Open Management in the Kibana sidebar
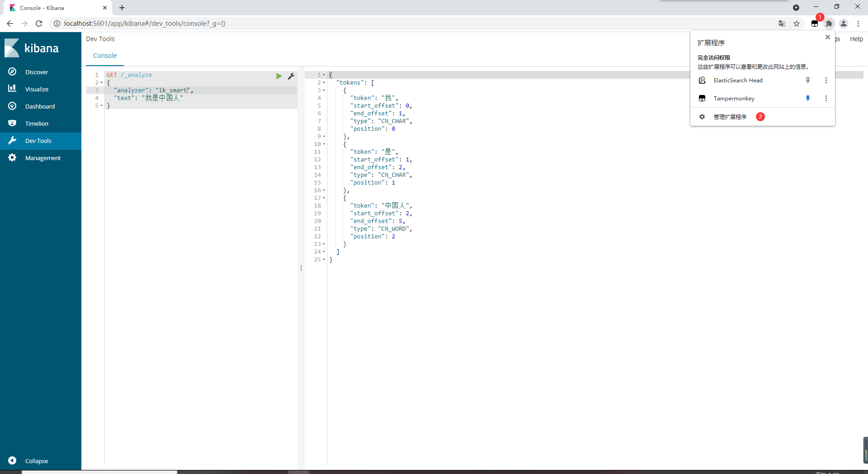The height and width of the screenshot is (474, 868). pos(41,158)
